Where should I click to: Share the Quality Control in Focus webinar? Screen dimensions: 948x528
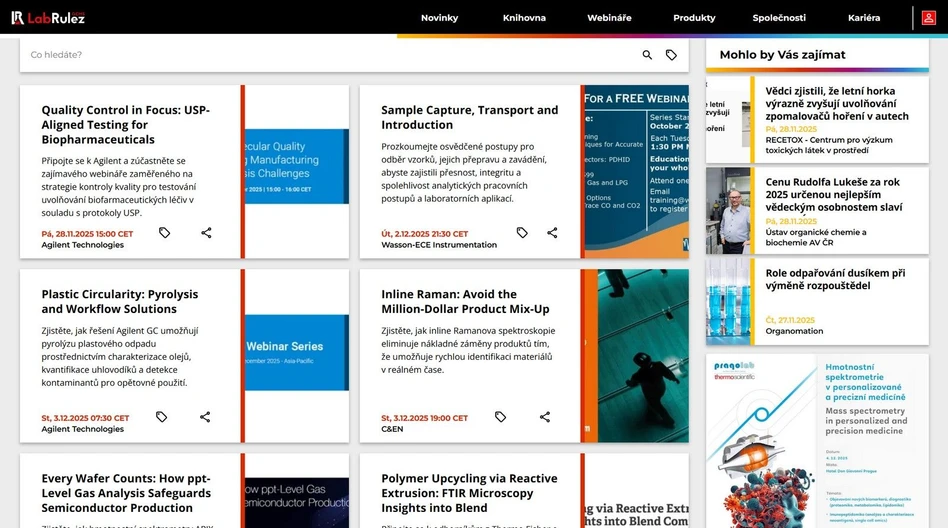(x=206, y=233)
